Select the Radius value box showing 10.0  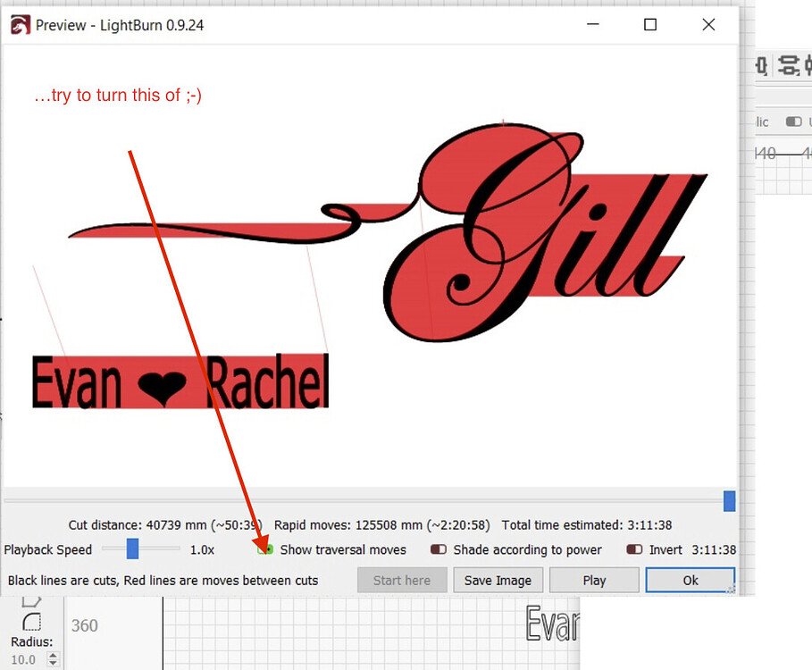[x=23, y=659]
